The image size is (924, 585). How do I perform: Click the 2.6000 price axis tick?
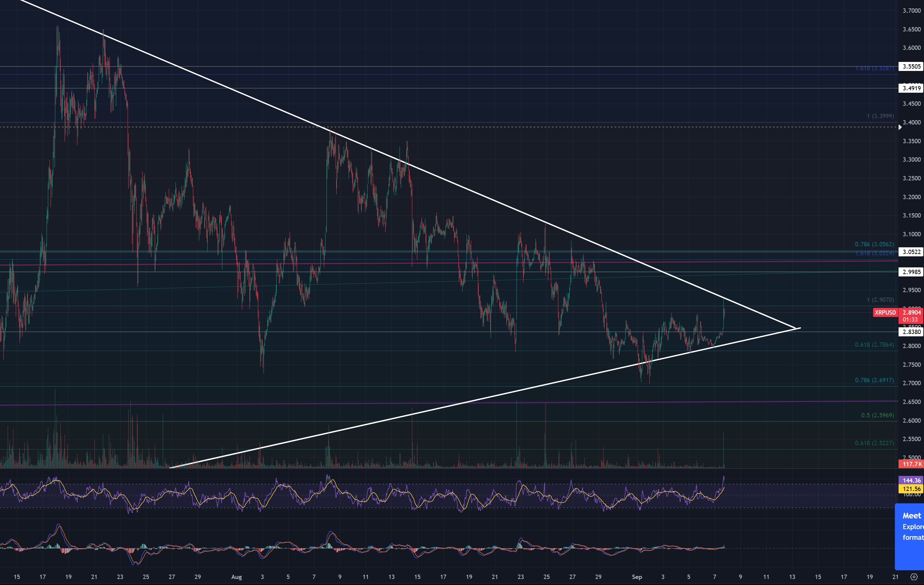(x=911, y=421)
